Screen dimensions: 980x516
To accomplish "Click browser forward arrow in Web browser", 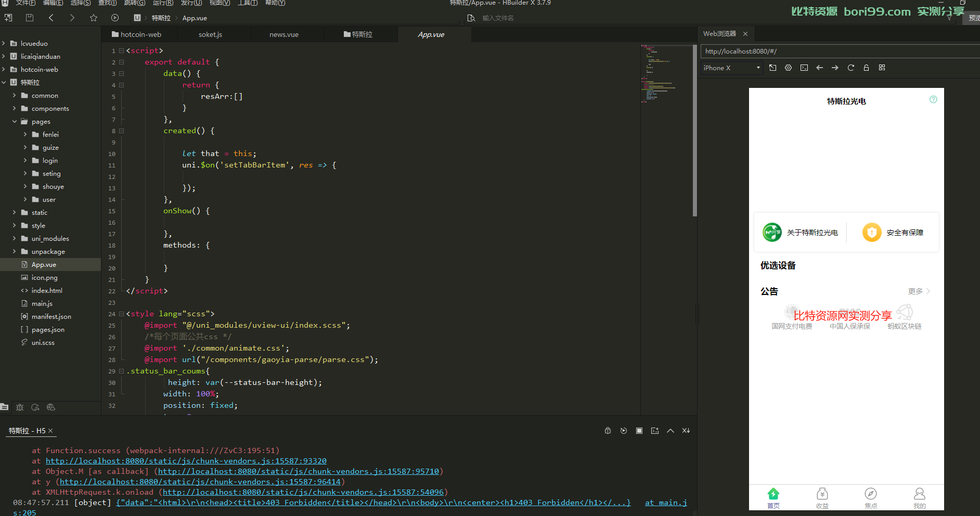I will click(x=835, y=68).
